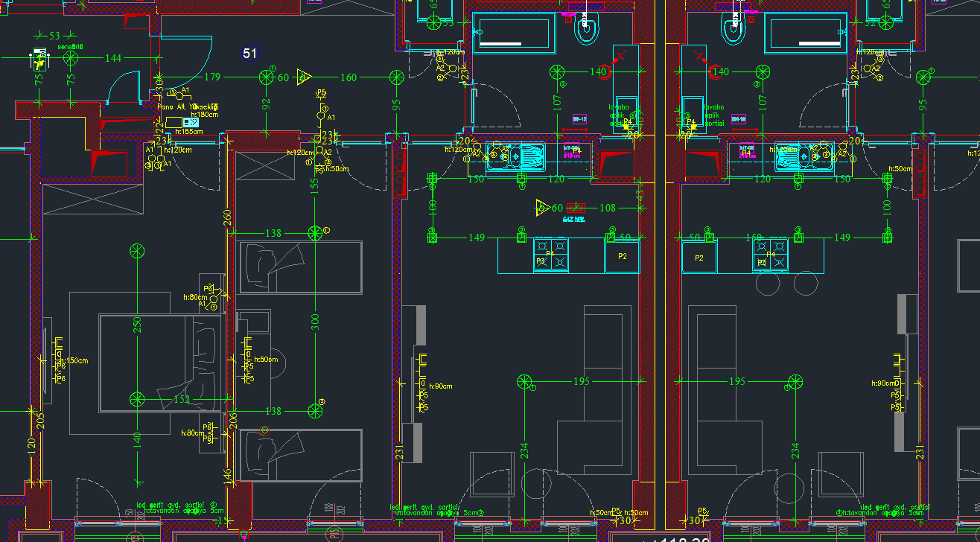
Task: Select the 300 vertical dimension text
Action: tap(315, 322)
